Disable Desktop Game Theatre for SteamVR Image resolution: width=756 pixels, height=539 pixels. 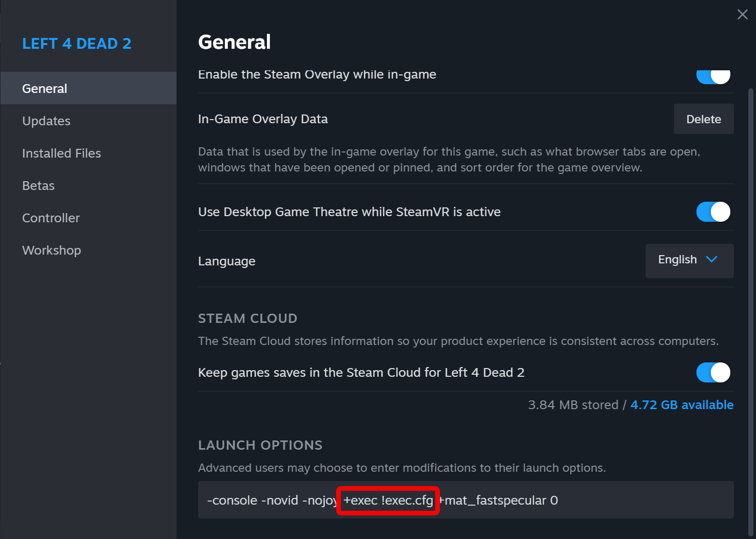[713, 211]
